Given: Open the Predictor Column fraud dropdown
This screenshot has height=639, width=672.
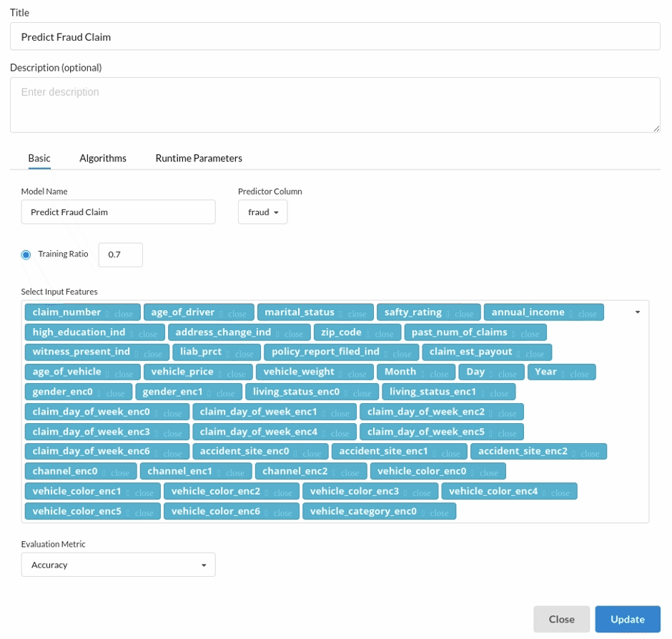Looking at the screenshot, I should (x=262, y=212).
